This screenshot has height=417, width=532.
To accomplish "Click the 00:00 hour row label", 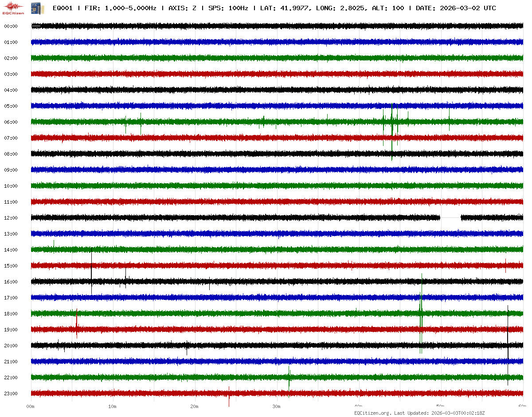I will (x=11, y=26).
